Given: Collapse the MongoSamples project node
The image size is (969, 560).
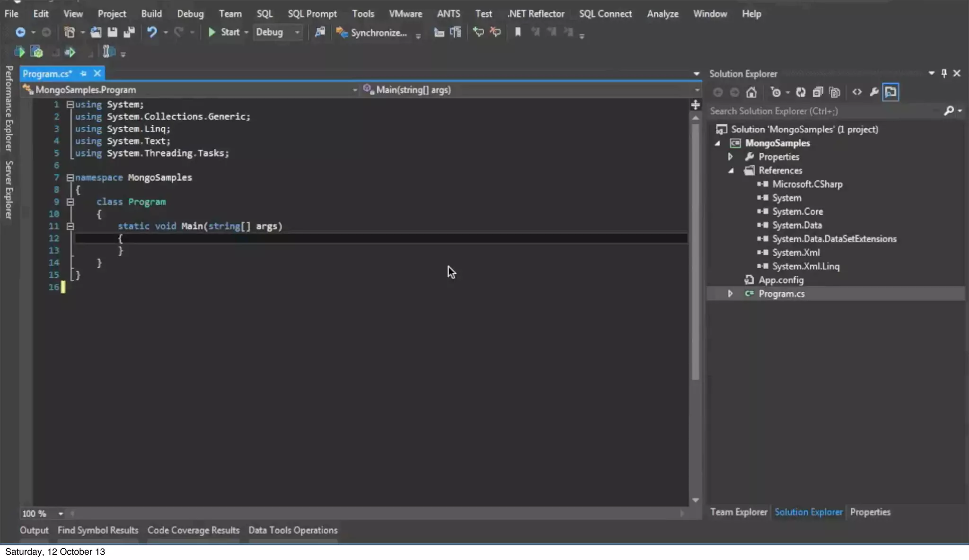Looking at the screenshot, I should click(x=718, y=143).
